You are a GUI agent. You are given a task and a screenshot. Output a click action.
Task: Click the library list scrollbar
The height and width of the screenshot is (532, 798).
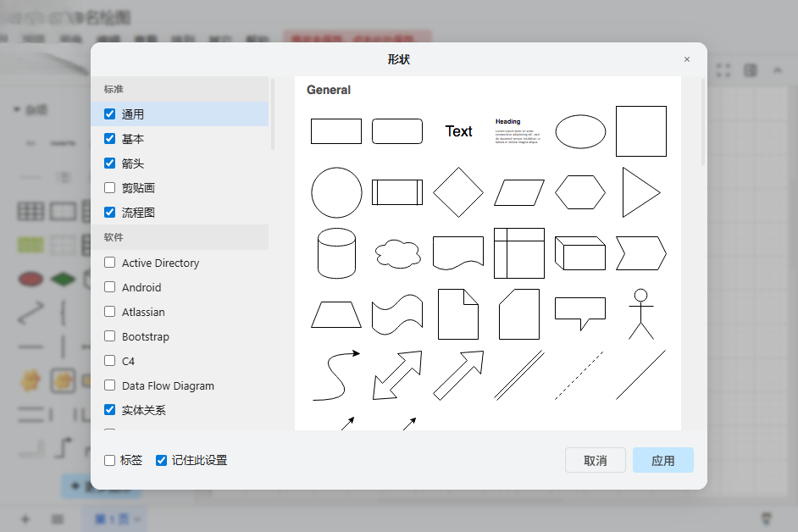pos(273,114)
